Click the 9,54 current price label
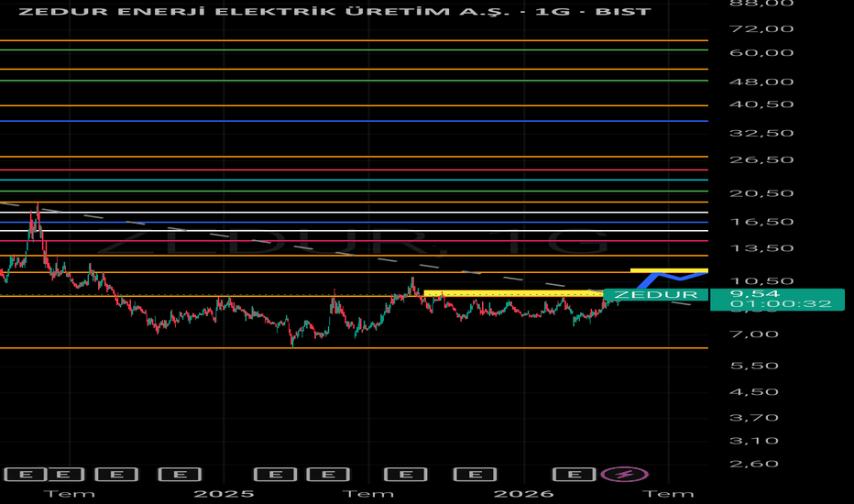This screenshot has width=854, height=504. [754, 293]
